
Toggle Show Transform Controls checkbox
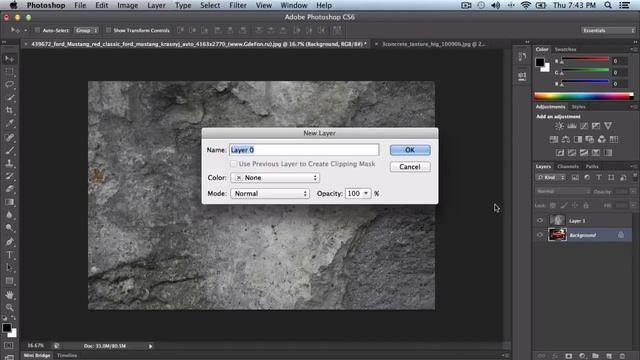click(108, 30)
